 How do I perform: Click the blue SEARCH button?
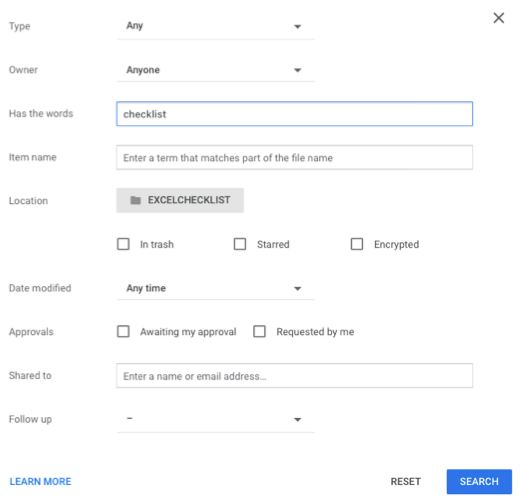click(479, 482)
